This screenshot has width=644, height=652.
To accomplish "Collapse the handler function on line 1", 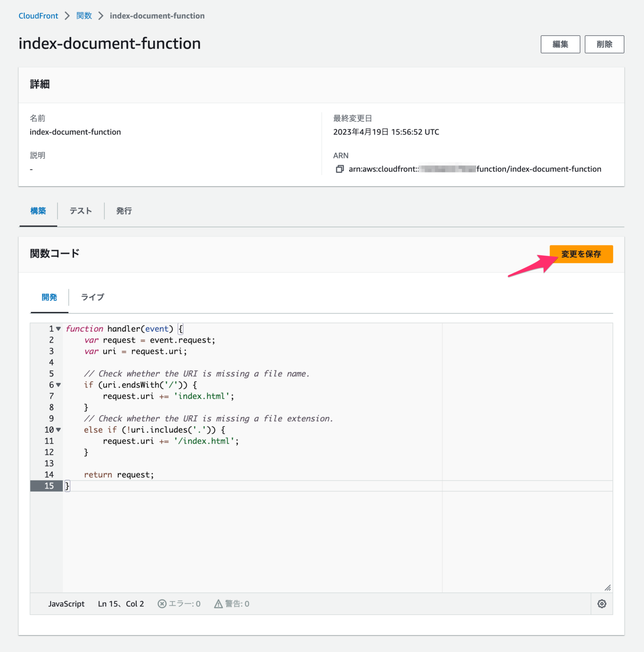I will [59, 329].
